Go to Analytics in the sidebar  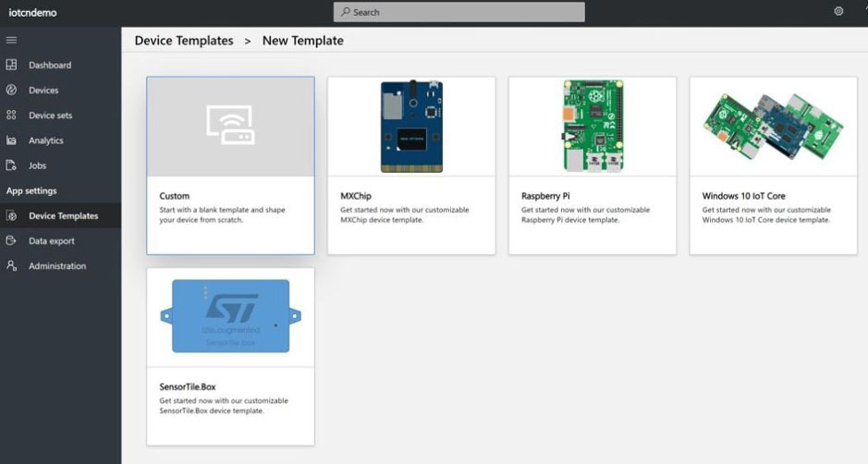point(46,140)
